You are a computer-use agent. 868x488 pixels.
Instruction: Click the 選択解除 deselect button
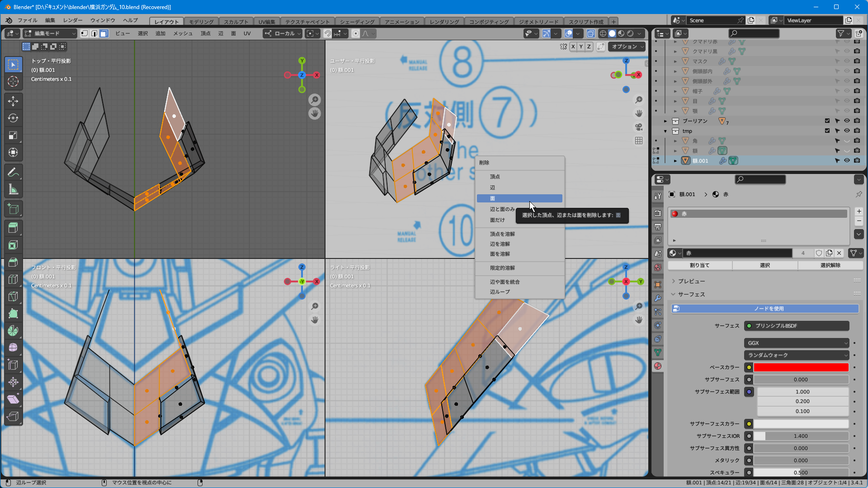pyautogui.click(x=830, y=265)
